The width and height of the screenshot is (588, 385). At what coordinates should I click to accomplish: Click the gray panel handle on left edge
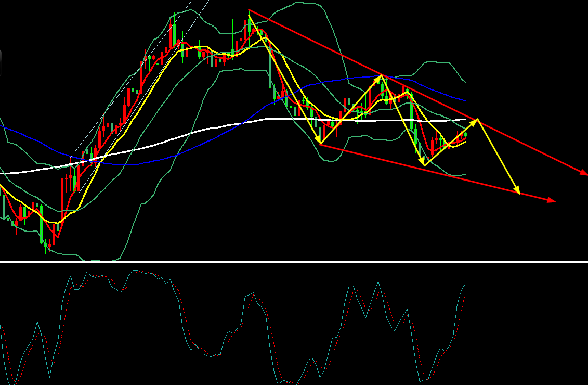click(x=1, y=63)
